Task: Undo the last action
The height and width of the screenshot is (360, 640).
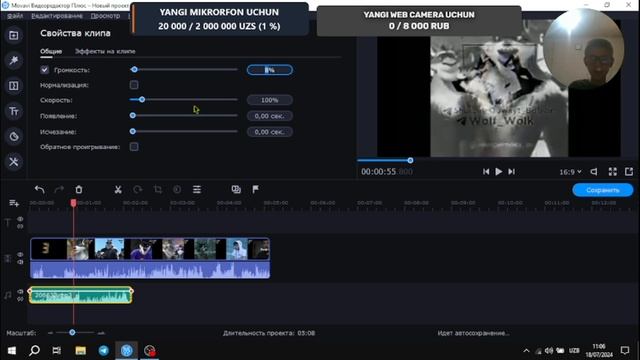Action: point(40,189)
